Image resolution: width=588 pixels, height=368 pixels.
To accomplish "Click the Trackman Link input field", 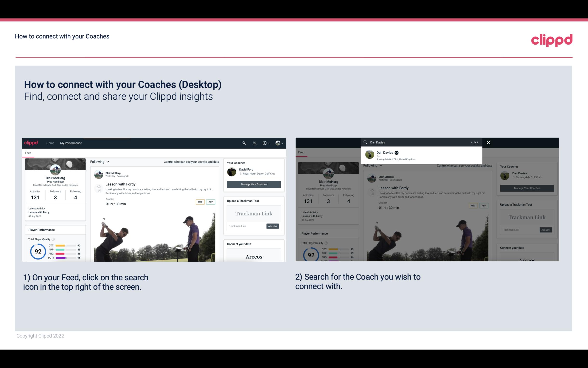I will tap(246, 226).
